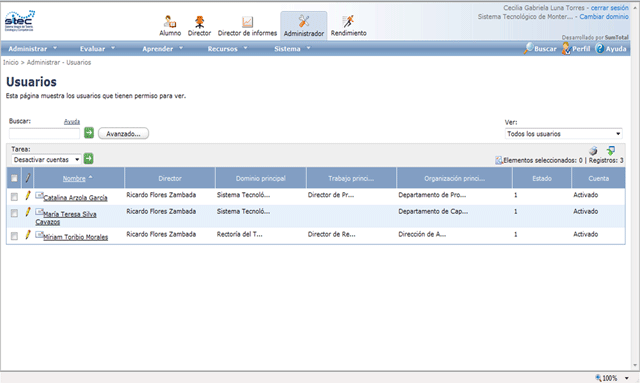Open the Sistema menu
The width and height of the screenshot is (640, 383).
[292, 49]
